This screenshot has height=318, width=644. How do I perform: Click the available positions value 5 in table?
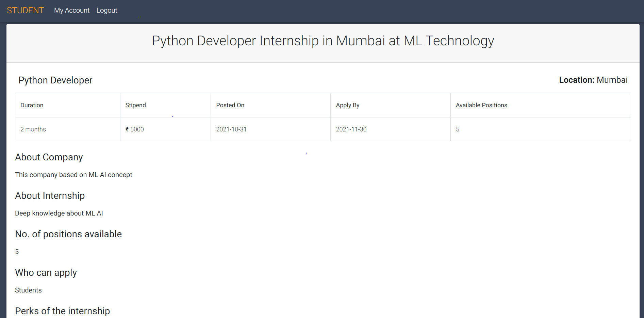[x=458, y=129]
